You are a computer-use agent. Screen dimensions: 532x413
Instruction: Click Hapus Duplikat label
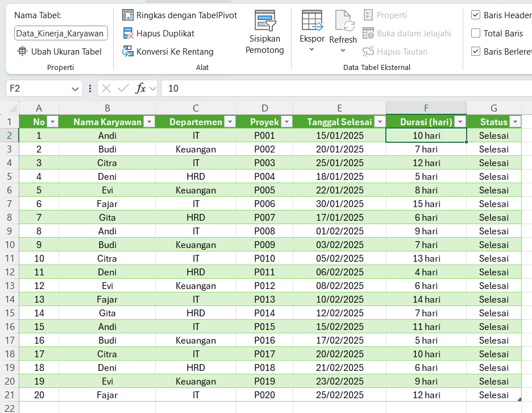[x=165, y=34]
